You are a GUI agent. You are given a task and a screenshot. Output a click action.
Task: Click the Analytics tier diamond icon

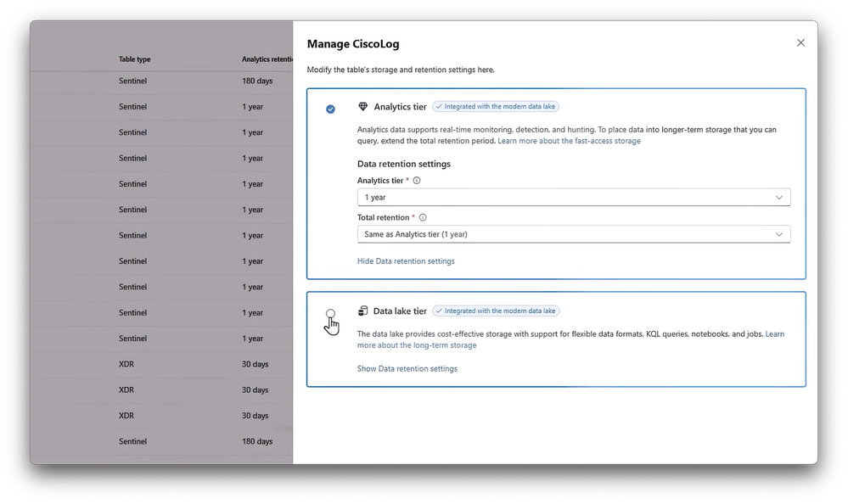coord(363,107)
